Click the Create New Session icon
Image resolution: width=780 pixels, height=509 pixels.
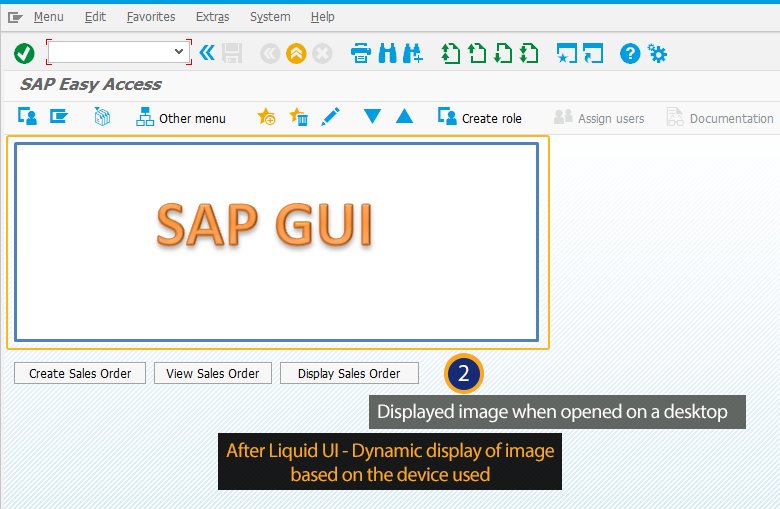(567, 53)
